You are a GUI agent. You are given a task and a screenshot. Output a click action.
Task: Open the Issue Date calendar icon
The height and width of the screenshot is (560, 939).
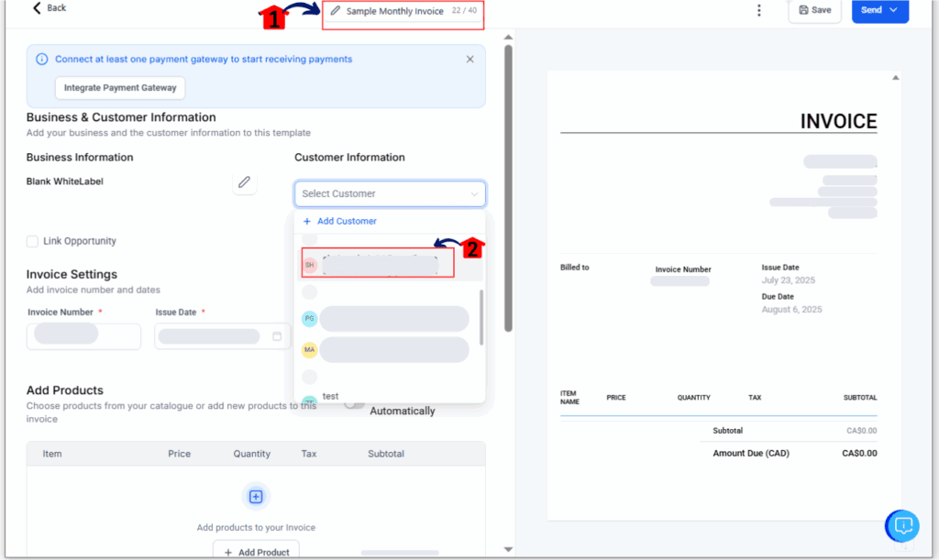277,336
